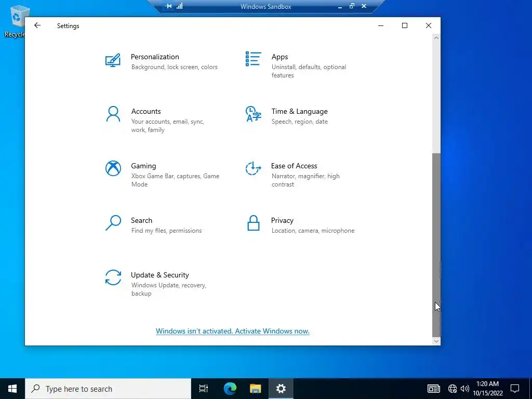The width and height of the screenshot is (532, 399).
Task: Click the Activate Windows now link
Action: click(233, 331)
